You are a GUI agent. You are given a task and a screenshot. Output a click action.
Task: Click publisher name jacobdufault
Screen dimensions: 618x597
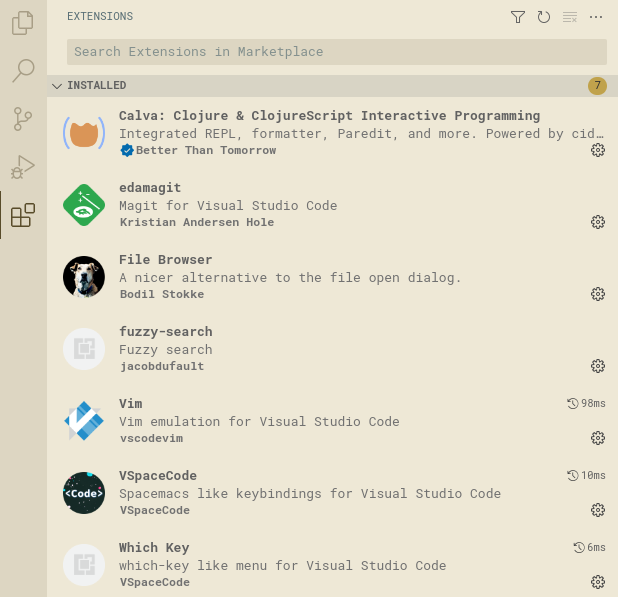click(162, 366)
